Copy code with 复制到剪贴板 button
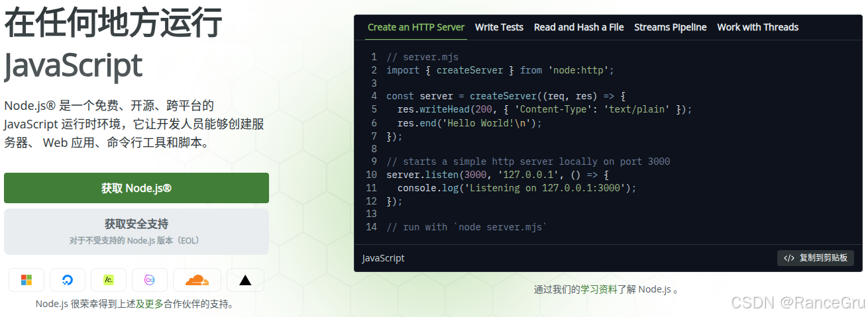Screen dimensions: 868x317 point(816,258)
